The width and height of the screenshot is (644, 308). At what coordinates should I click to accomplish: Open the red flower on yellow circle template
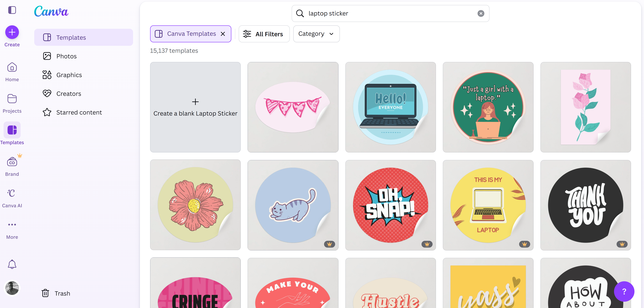tap(195, 205)
